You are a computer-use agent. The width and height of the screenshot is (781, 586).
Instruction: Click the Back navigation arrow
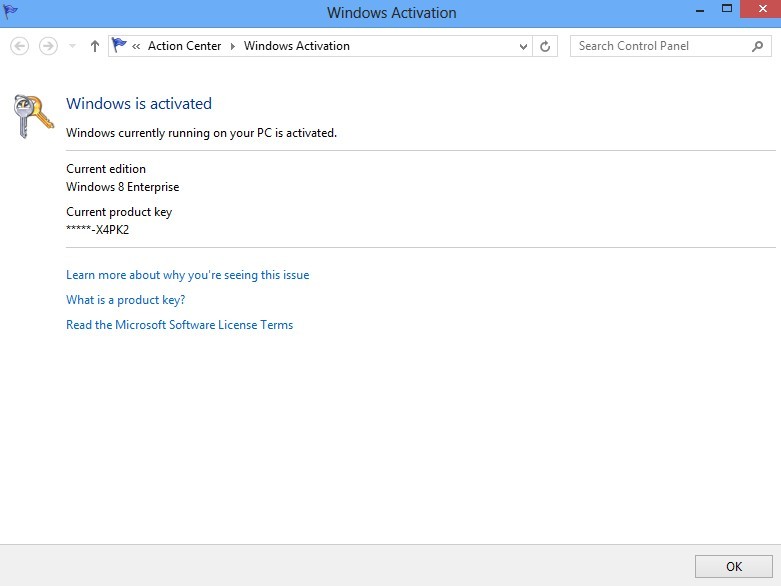19,46
